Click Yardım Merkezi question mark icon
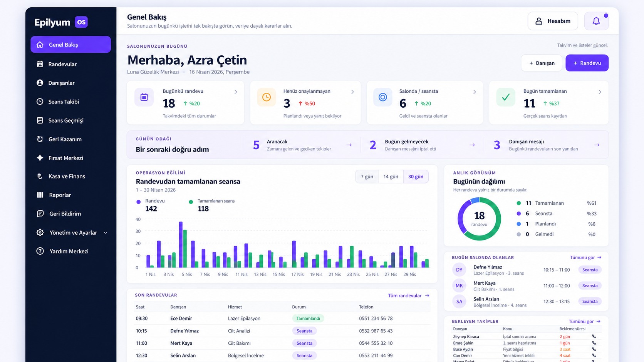The width and height of the screenshot is (644, 362). click(40, 251)
